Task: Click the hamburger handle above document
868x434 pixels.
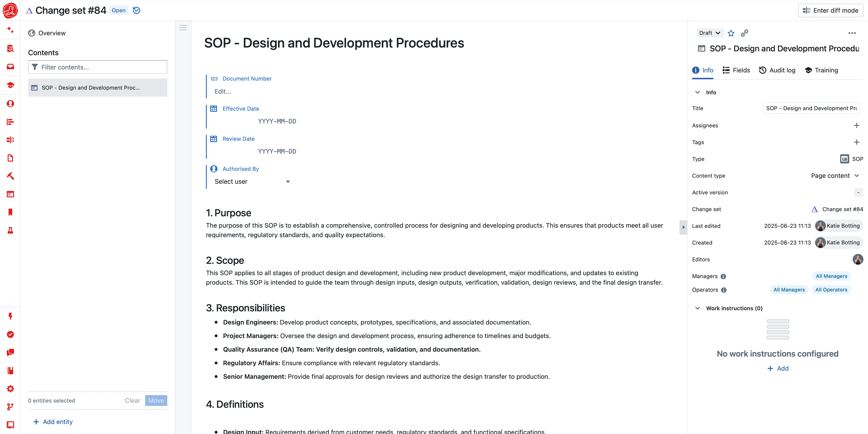Action: click(x=183, y=28)
